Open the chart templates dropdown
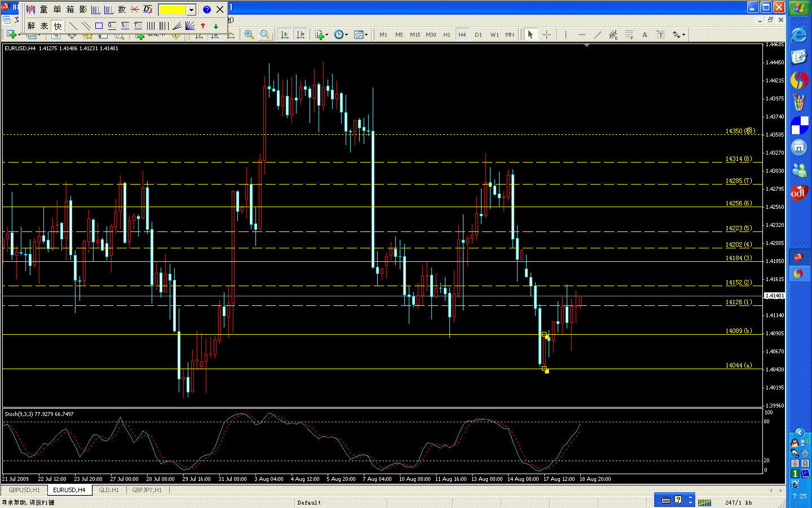Viewport: 812px width, 508px height. (360, 35)
